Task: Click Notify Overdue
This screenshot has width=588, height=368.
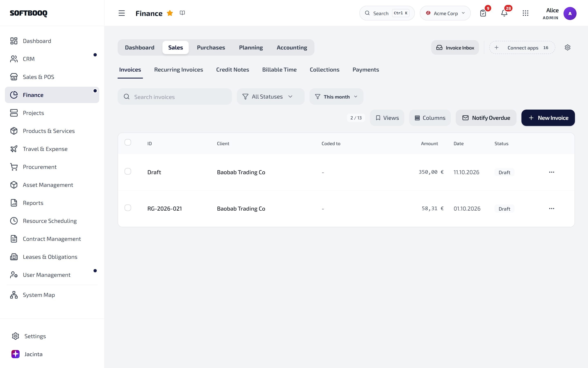Action: [x=486, y=118]
